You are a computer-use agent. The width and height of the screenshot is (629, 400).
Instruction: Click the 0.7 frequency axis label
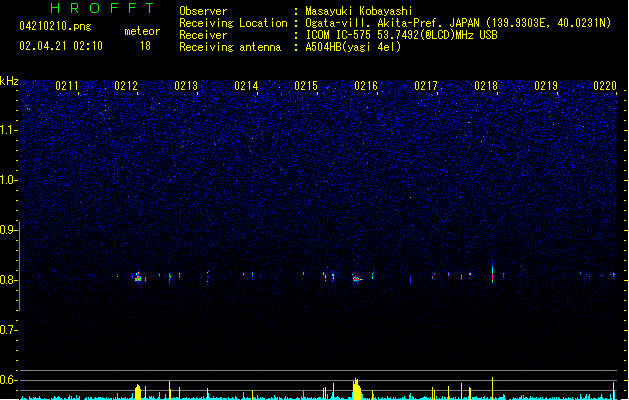click(8, 330)
